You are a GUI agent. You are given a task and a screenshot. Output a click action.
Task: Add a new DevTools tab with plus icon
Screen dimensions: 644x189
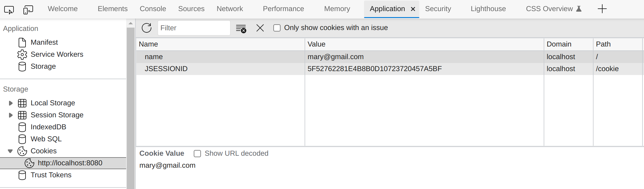tap(602, 9)
